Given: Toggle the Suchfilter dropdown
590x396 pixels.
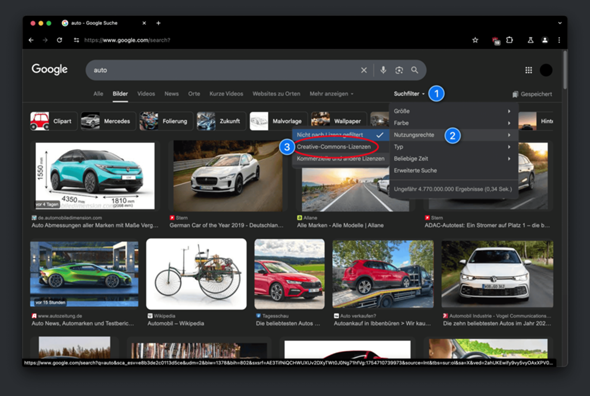Looking at the screenshot, I should click(x=409, y=94).
